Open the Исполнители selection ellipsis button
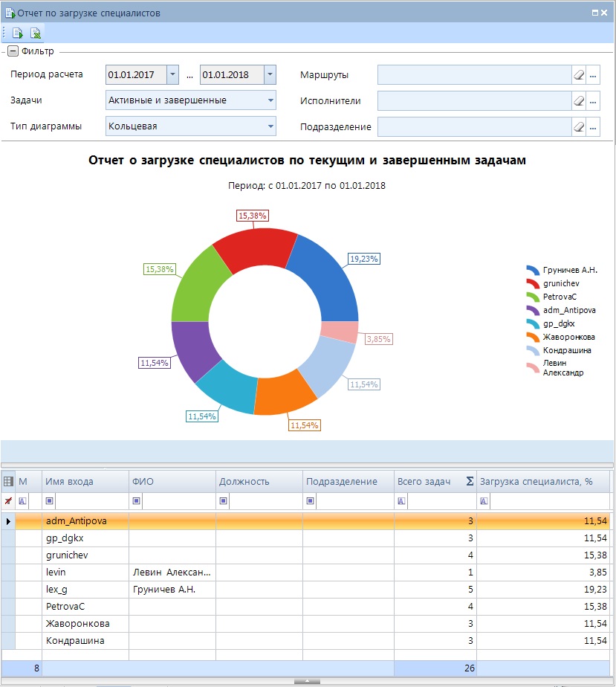This screenshot has height=687, width=616. pyautogui.click(x=593, y=101)
